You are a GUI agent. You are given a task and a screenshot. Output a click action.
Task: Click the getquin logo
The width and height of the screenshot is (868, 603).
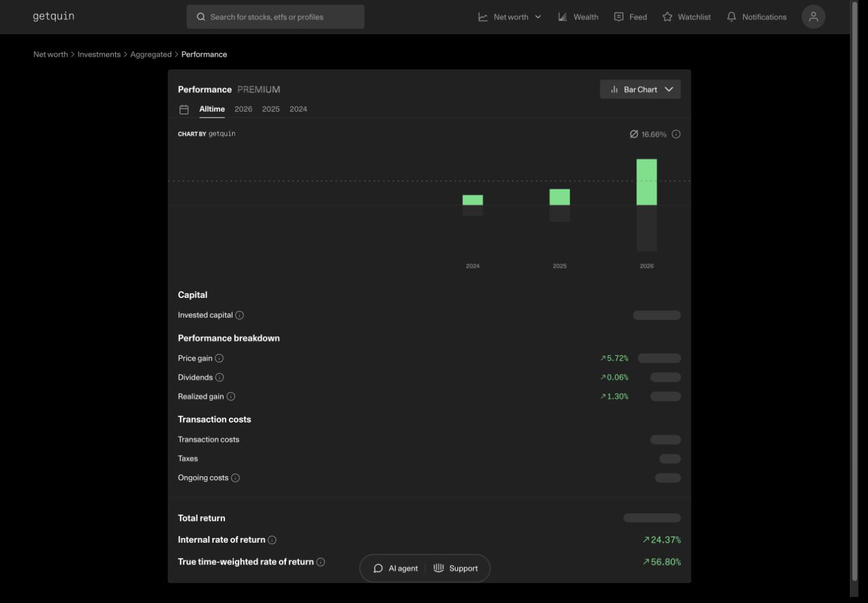coord(54,16)
